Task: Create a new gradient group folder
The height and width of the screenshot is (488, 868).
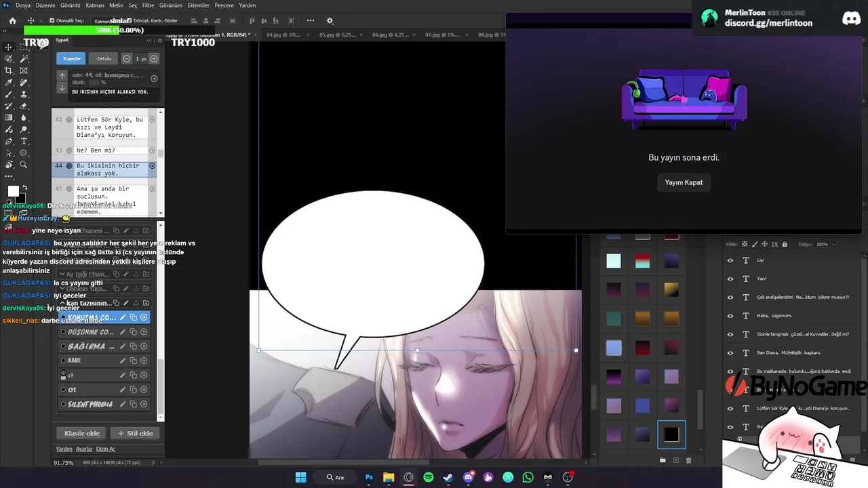Action: (663, 460)
